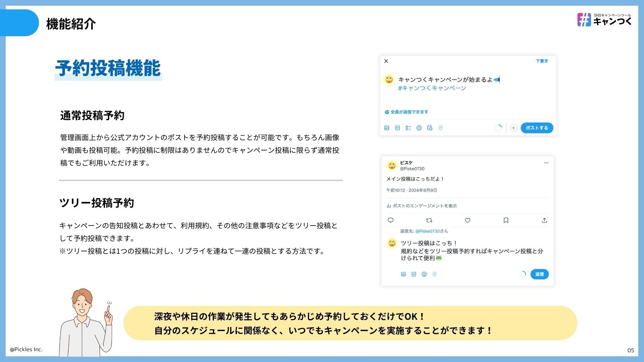This screenshot has height=362, width=644.
Task: Click the add image icon in post composer
Action: click(387, 128)
